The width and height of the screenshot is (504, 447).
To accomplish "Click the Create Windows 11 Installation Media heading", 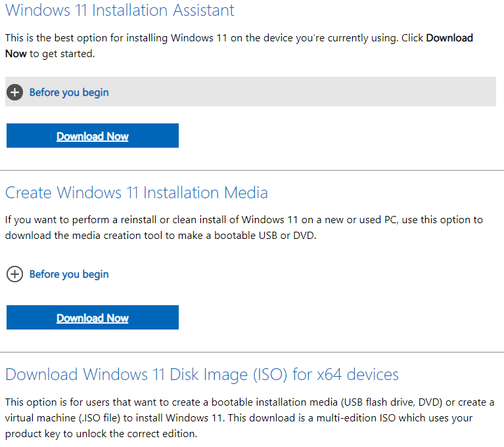I will (136, 193).
